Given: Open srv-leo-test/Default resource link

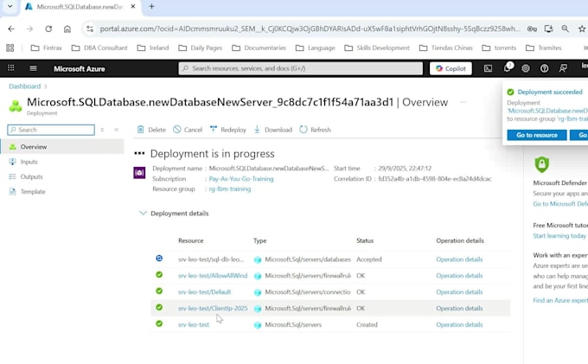Looking at the screenshot, I should tap(204, 292).
